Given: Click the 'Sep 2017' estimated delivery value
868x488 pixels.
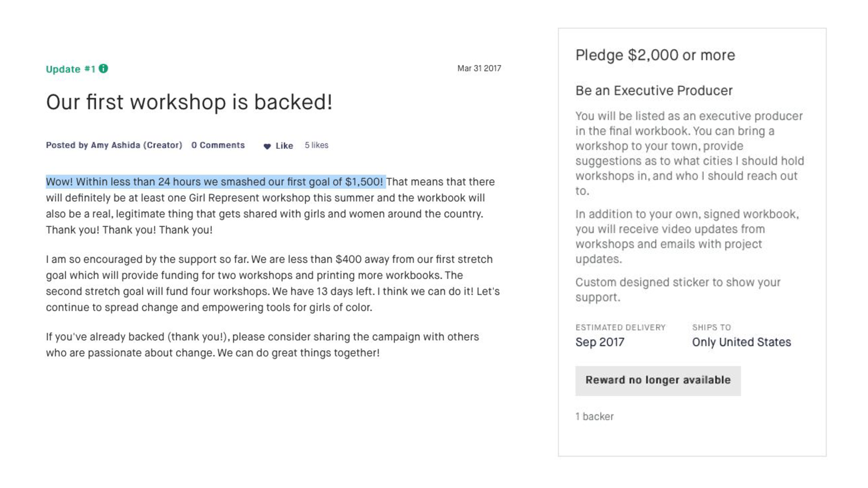Looking at the screenshot, I should click(x=600, y=342).
